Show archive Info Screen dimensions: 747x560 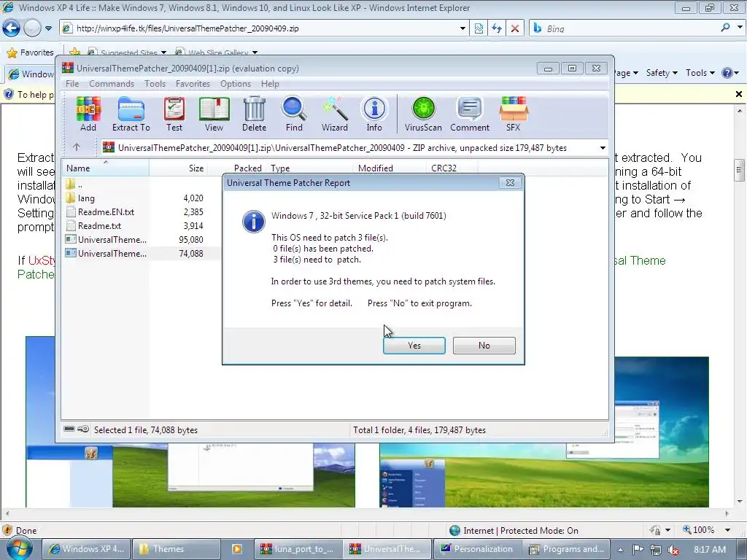(x=374, y=114)
